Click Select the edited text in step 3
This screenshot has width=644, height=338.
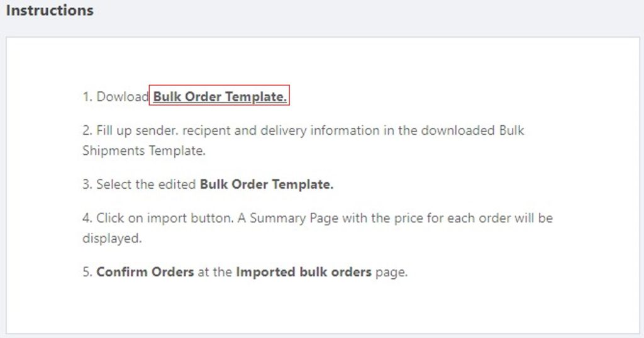pyautogui.click(x=146, y=184)
